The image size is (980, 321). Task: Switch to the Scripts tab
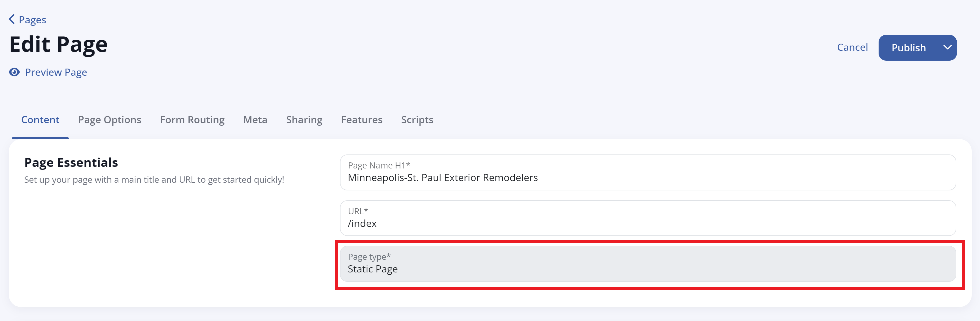pyautogui.click(x=417, y=120)
